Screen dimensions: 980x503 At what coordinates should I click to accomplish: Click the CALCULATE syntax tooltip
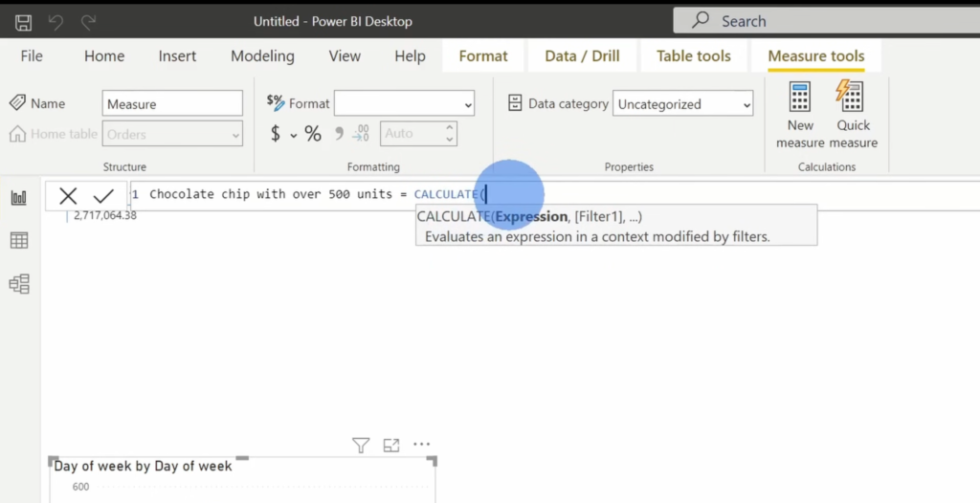pyautogui.click(x=616, y=225)
